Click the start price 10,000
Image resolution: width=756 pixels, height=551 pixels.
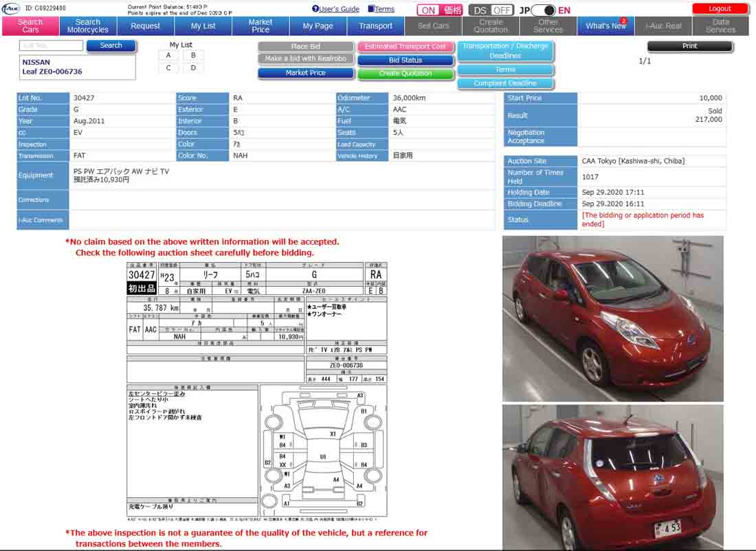point(710,98)
